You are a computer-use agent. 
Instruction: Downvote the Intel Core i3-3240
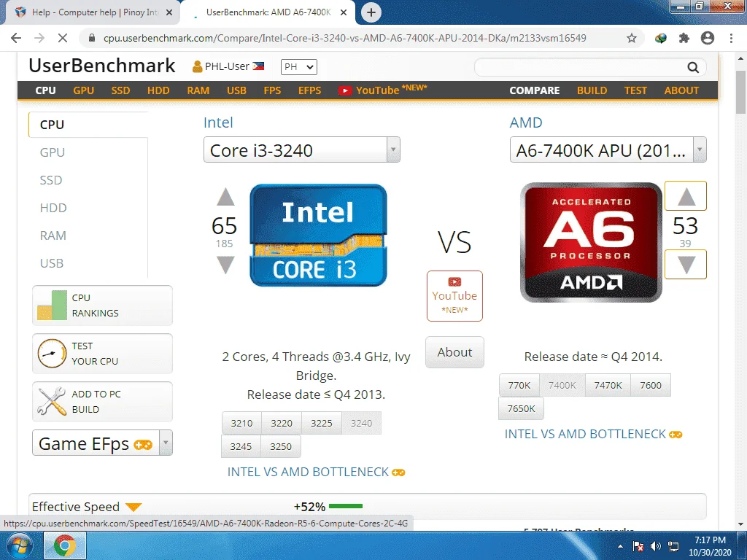click(x=225, y=265)
